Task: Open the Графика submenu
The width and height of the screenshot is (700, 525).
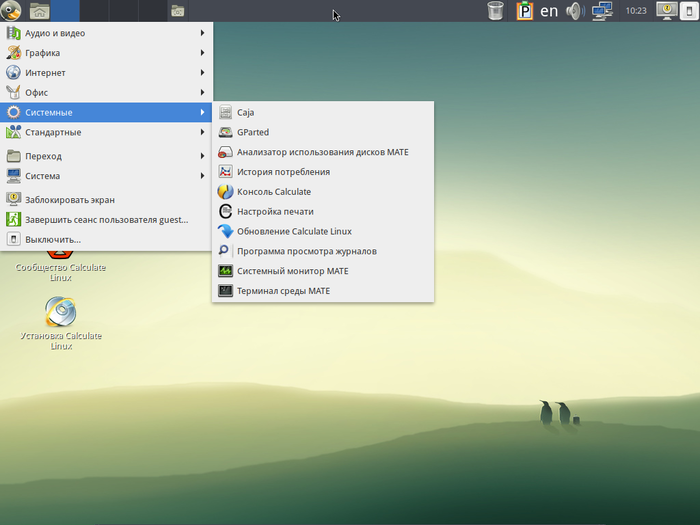Action: (106, 53)
